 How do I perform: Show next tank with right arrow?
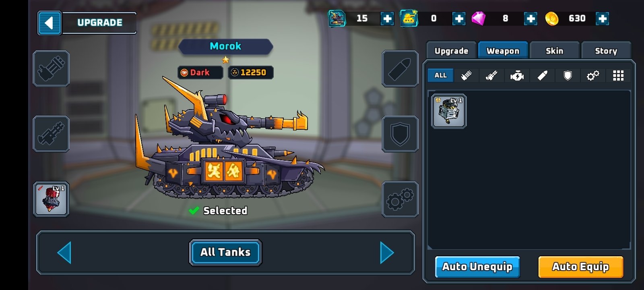(387, 253)
